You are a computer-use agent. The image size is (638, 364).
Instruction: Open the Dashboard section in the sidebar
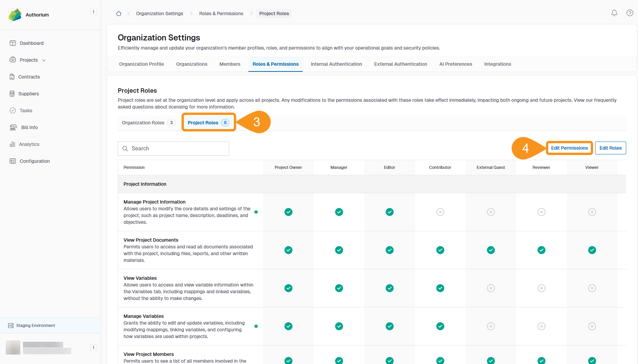click(31, 43)
